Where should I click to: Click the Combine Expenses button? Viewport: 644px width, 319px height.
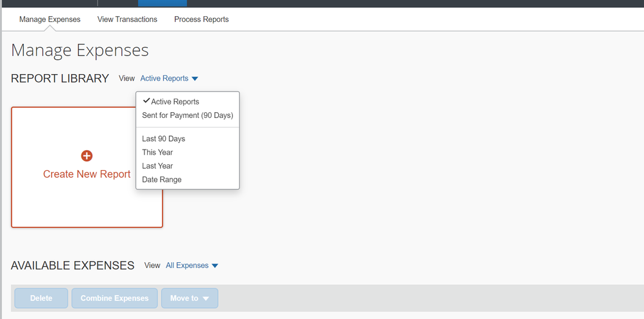(115, 298)
